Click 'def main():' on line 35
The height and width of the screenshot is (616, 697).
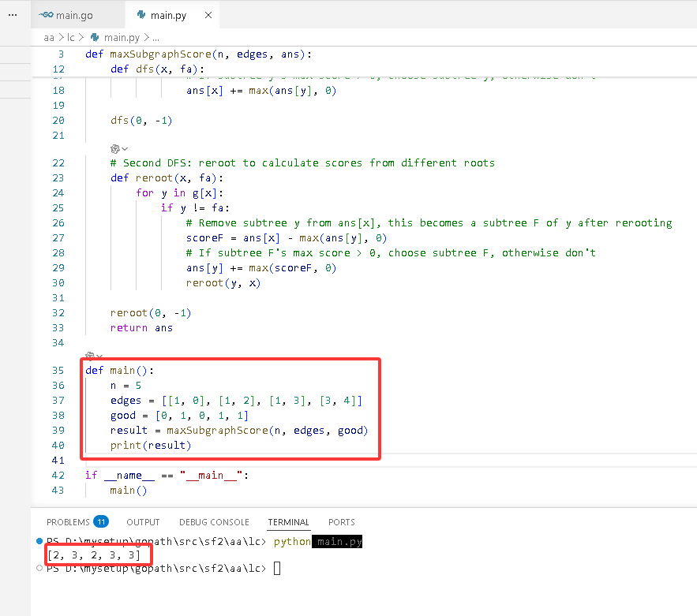point(119,371)
